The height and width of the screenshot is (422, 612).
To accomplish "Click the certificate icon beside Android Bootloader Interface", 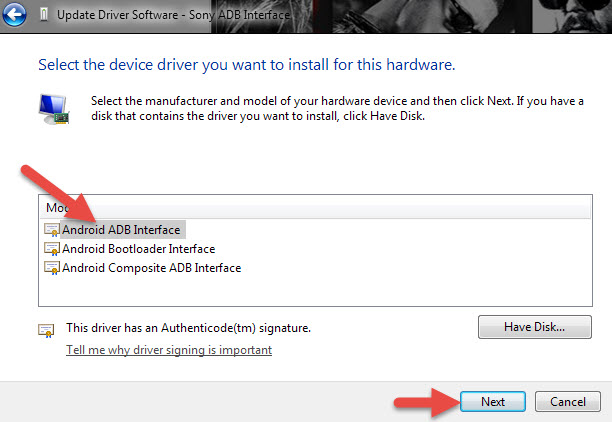I will coord(52,249).
